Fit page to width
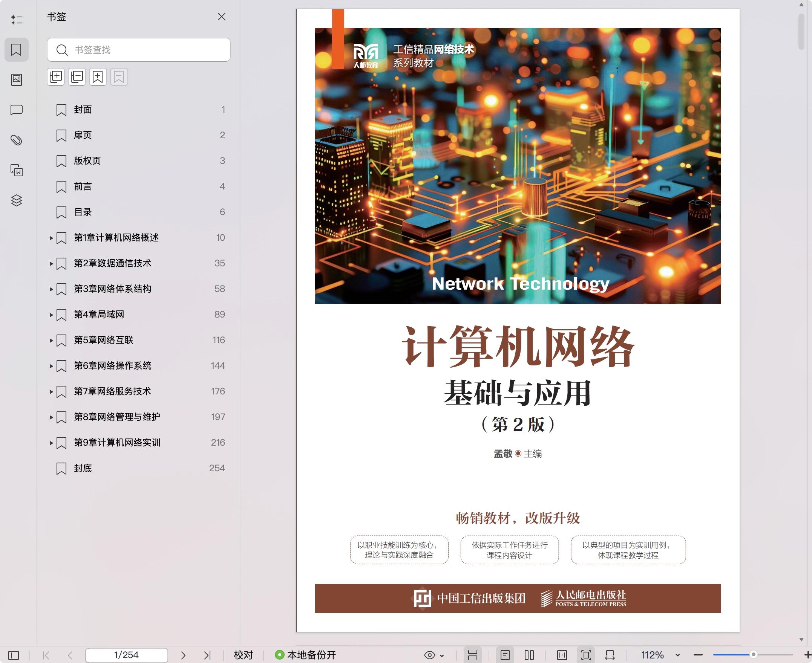This screenshot has width=812, height=663. point(610,655)
